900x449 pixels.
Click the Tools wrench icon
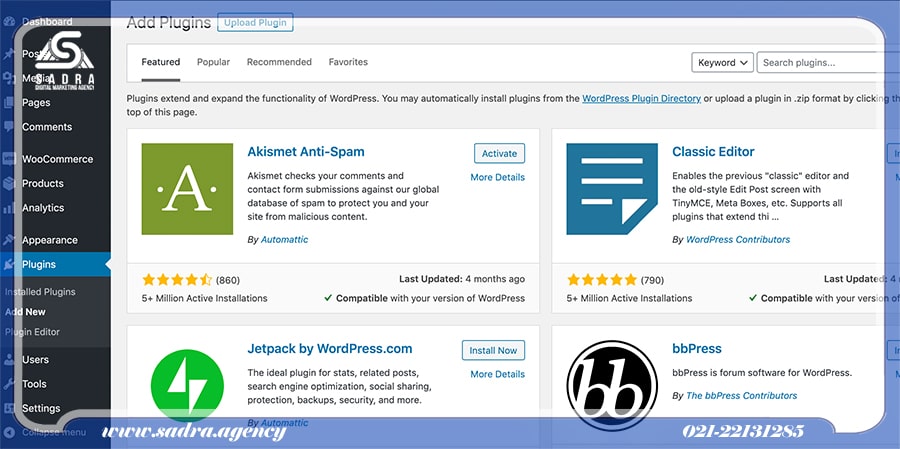(9, 384)
